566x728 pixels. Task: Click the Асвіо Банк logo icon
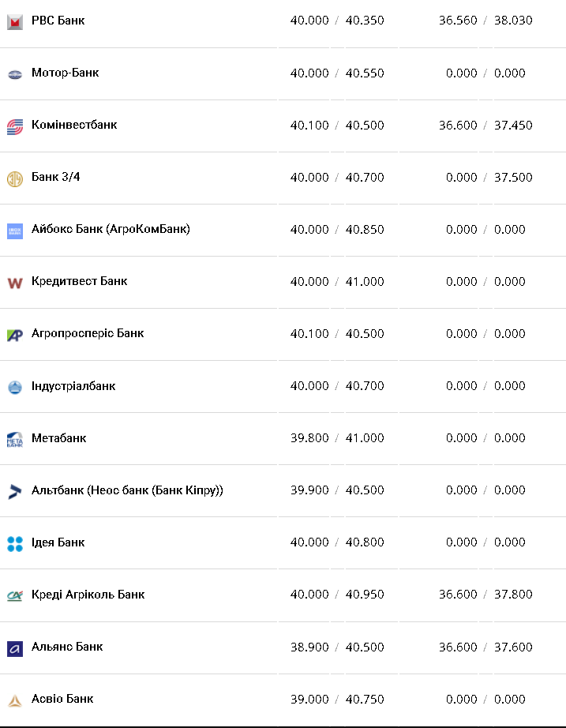point(14,700)
